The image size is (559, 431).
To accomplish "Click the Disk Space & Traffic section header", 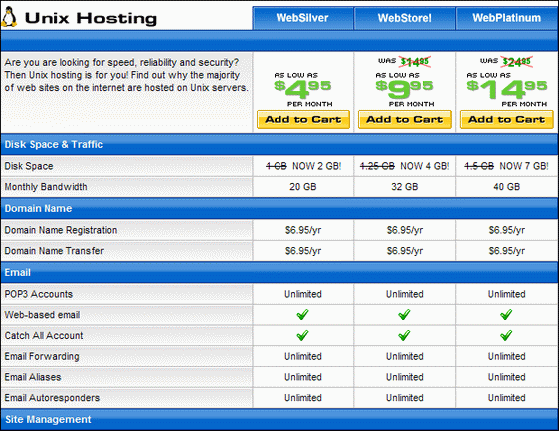I will pyautogui.click(x=280, y=144).
